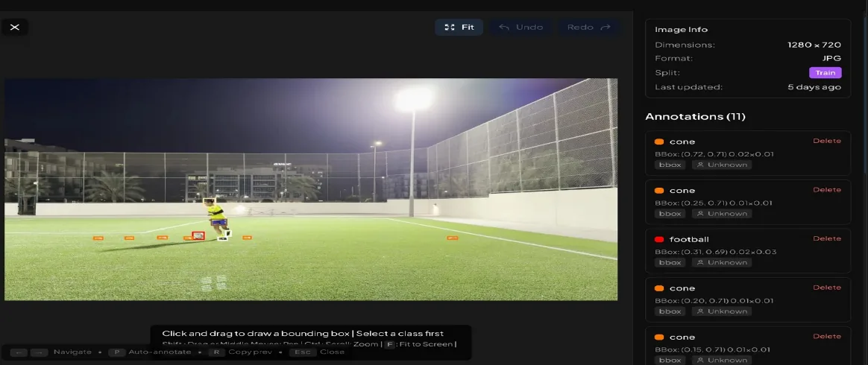This screenshot has width=868, height=365.
Task: Select the cone box right of the player
Action: [x=247, y=238]
